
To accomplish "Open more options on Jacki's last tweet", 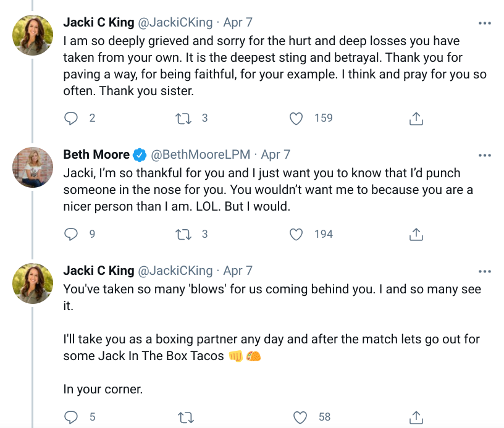I will [x=485, y=271].
